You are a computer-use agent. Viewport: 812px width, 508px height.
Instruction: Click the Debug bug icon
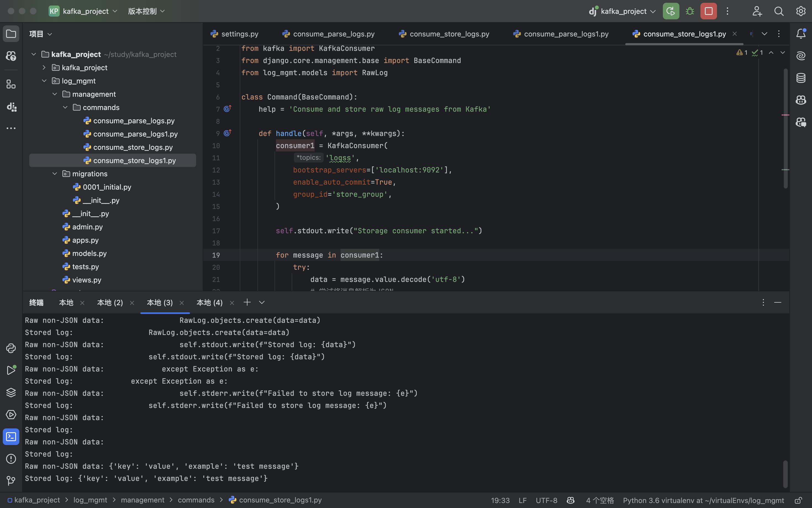click(x=690, y=11)
